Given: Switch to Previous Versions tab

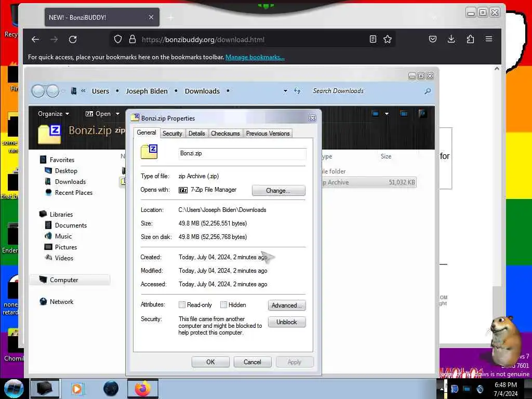Looking at the screenshot, I should click(268, 134).
